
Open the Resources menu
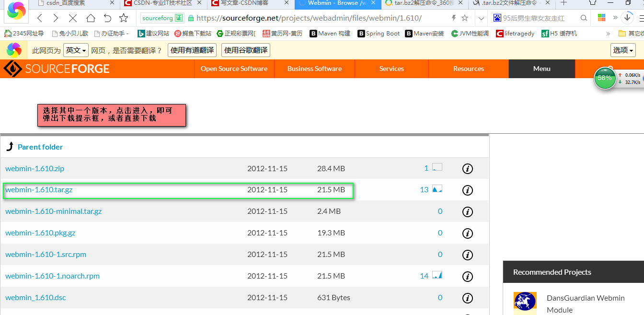click(469, 69)
